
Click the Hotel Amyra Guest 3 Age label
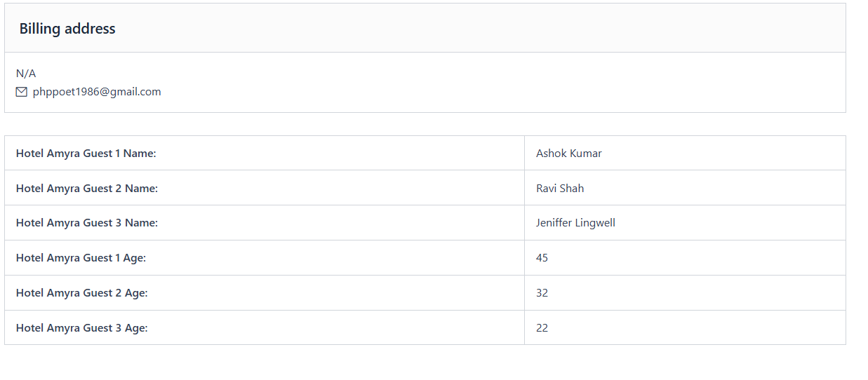pos(82,328)
